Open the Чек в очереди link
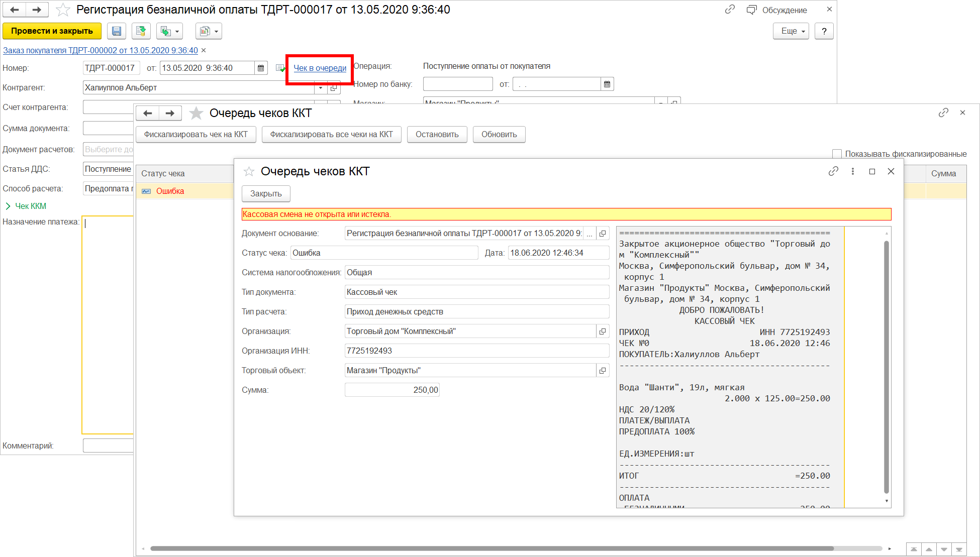 pyautogui.click(x=320, y=68)
